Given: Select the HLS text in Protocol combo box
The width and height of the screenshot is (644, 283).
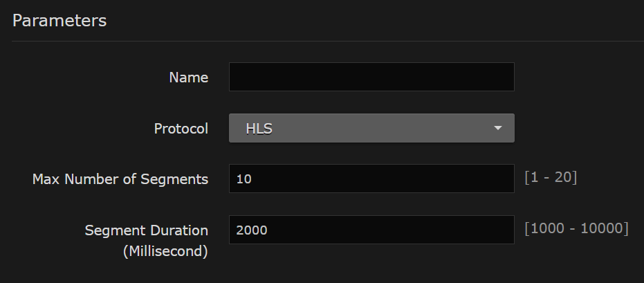Looking at the screenshot, I should 259,129.
